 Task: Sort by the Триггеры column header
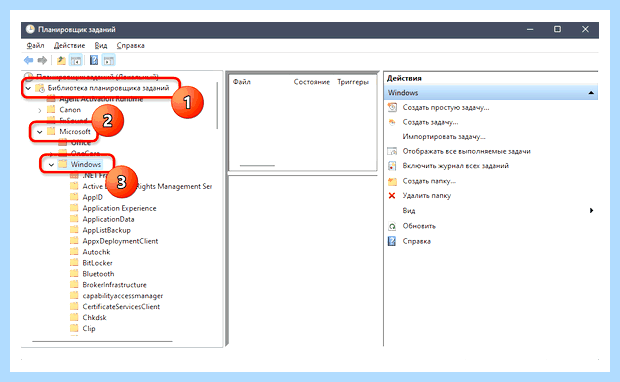click(x=353, y=82)
